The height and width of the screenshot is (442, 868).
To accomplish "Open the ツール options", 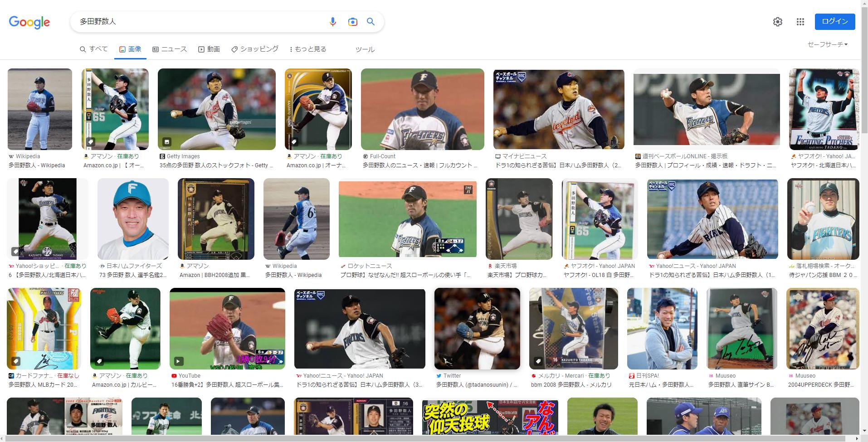I will 365,49.
